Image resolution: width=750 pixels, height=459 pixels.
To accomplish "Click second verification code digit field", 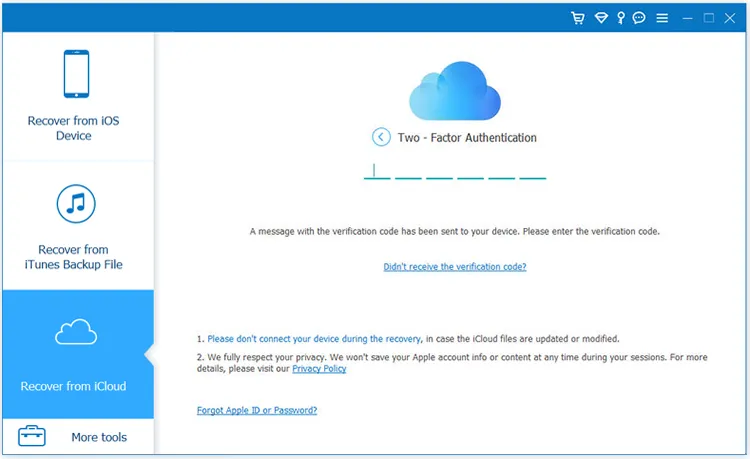I will [x=408, y=171].
